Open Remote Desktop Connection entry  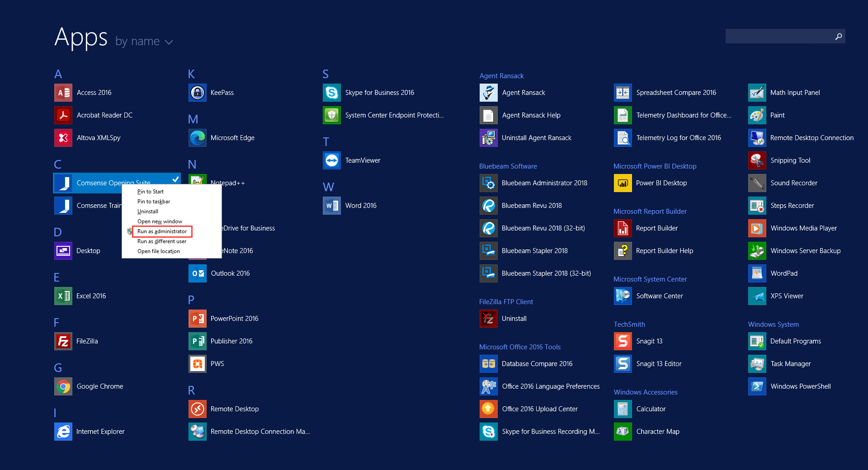[801, 138]
